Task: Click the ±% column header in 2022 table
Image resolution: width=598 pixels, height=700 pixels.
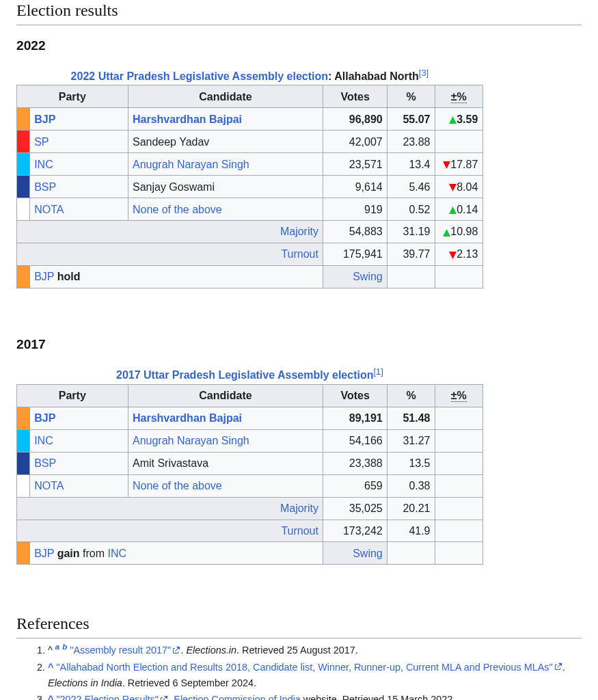Action: tap(459, 97)
